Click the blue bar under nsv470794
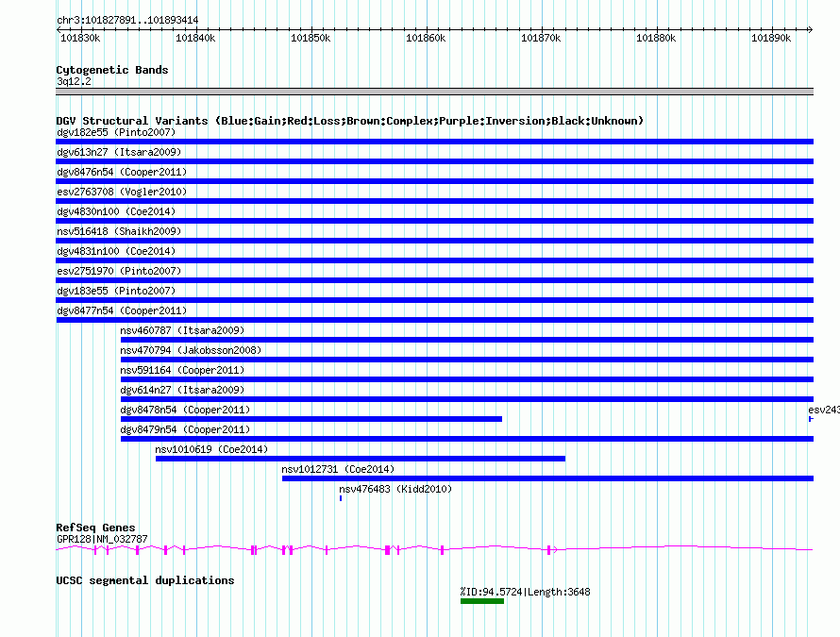 (x=467, y=360)
